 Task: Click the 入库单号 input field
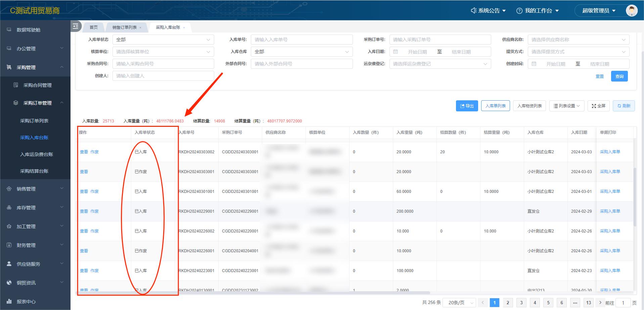pos(301,40)
